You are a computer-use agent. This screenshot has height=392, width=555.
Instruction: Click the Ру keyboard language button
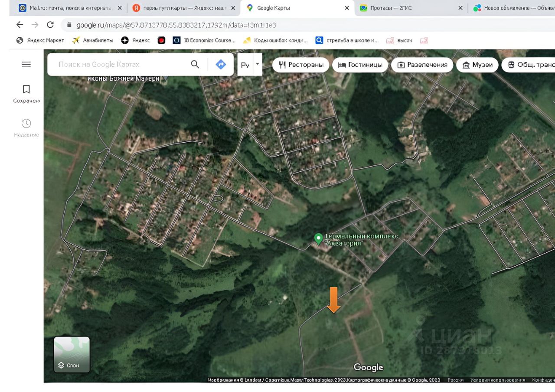coord(245,65)
